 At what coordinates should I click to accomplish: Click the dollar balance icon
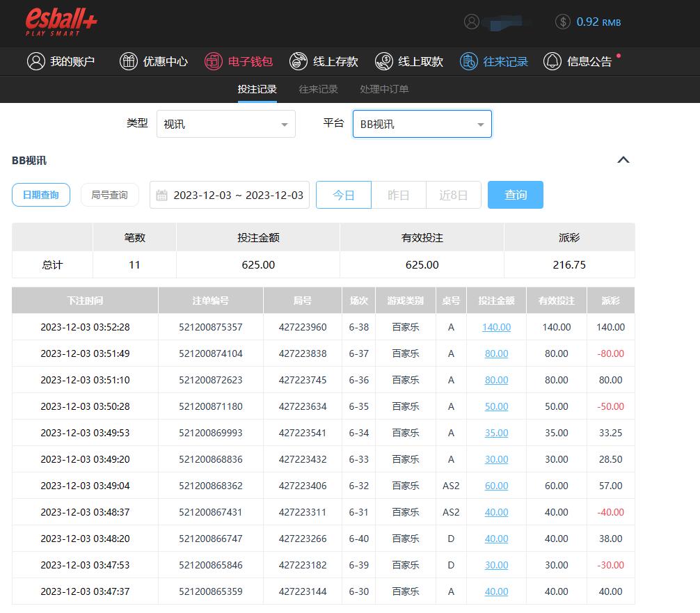coord(563,22)
